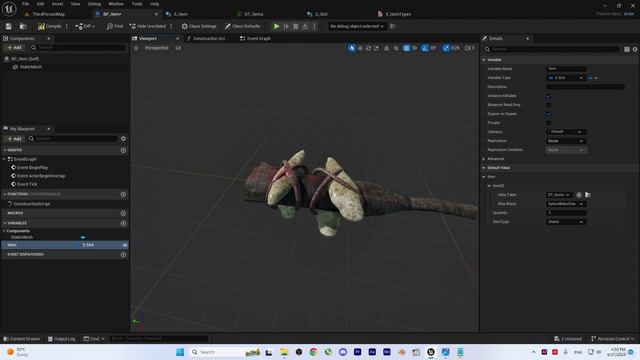Add a new function with plus icon
640x360 pixels.
coord(123,194)
